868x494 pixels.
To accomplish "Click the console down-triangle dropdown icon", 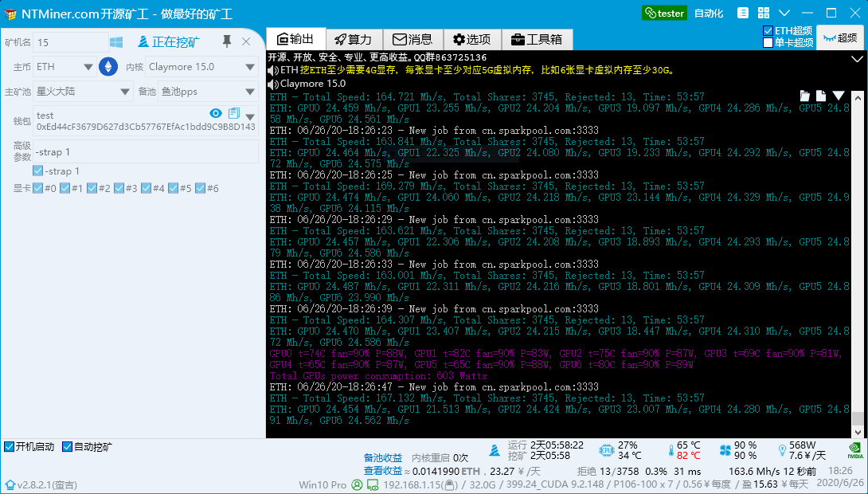I will [x=839, y=96].
